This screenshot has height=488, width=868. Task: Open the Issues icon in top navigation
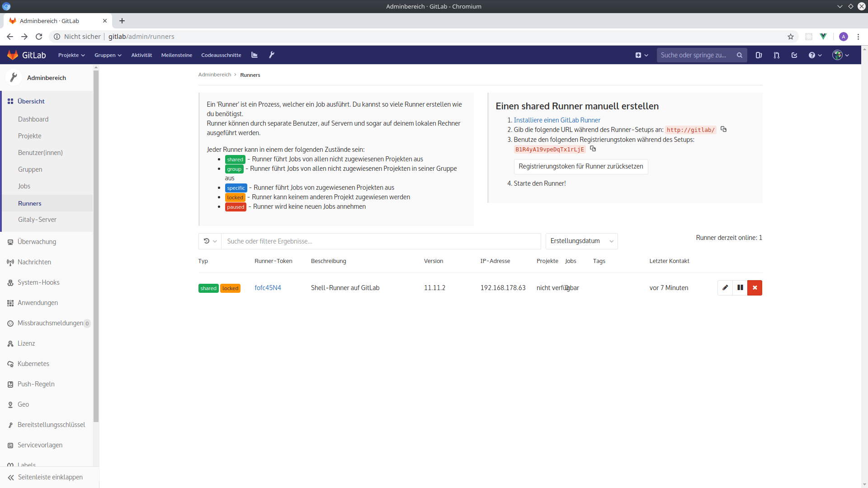759,55
